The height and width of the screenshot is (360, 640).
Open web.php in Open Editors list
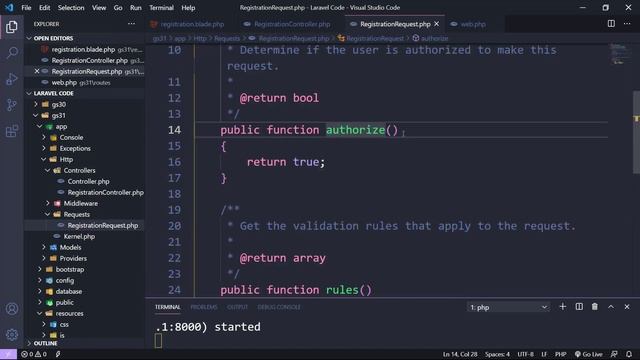(x=64, y=82)
